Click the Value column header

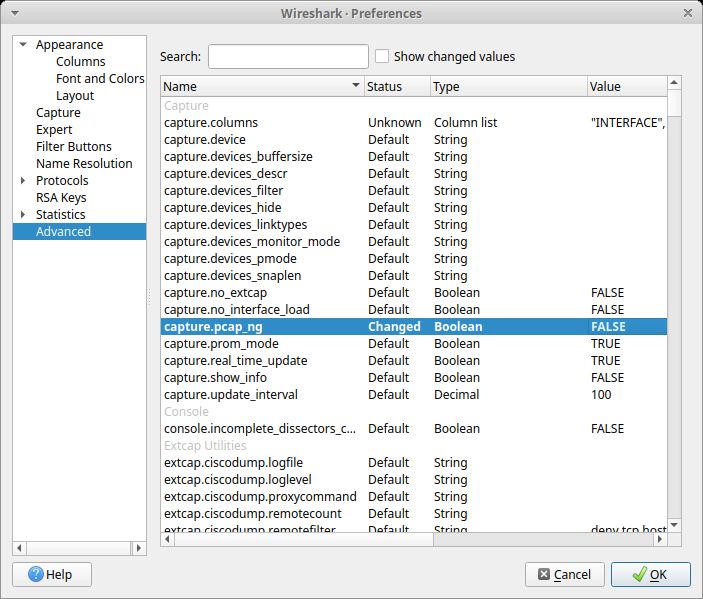[627, 86]
